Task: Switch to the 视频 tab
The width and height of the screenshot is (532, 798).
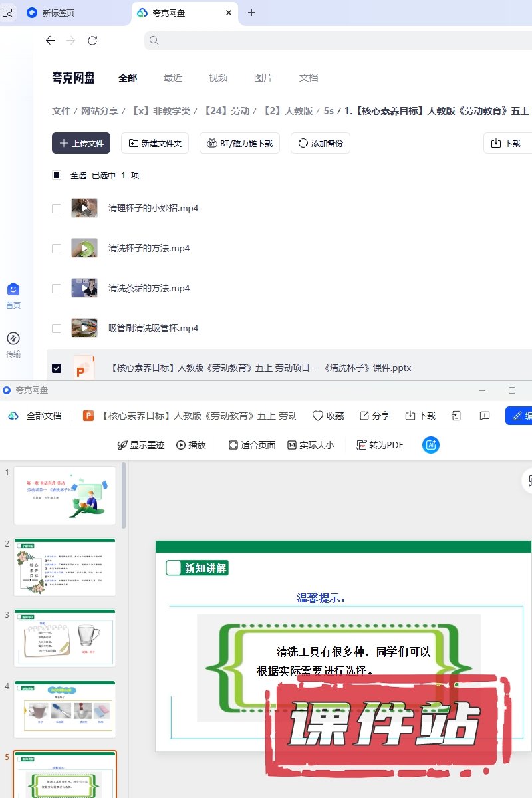Action: 218,78
